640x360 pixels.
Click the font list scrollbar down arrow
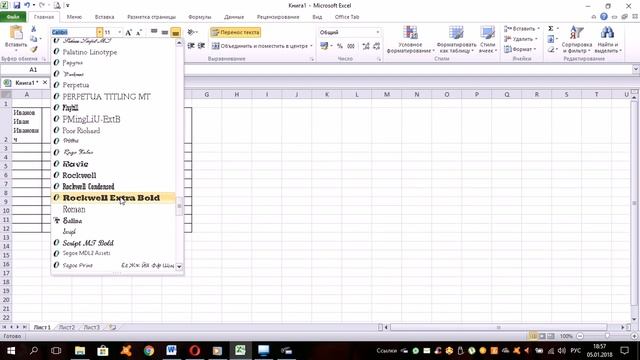[x=179, y=267]
